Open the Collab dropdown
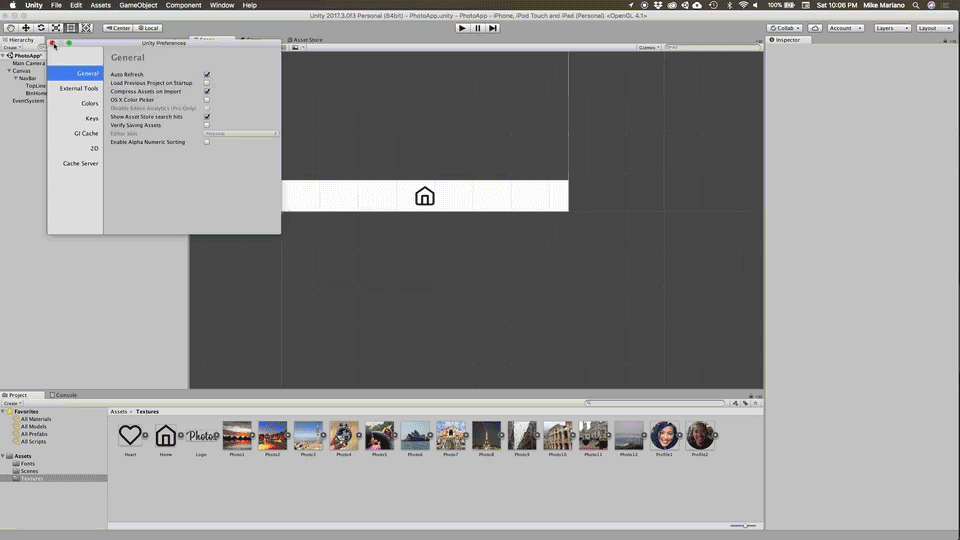Image resolution: width=960 pixels, height=540 pixels. point(785,28)
